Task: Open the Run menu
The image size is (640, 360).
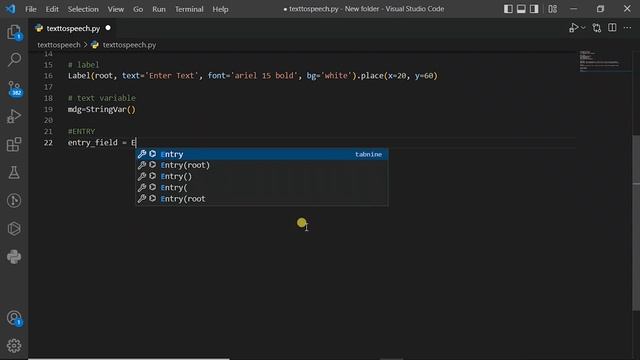Action: pyautogui.click(x=159, y=9)
